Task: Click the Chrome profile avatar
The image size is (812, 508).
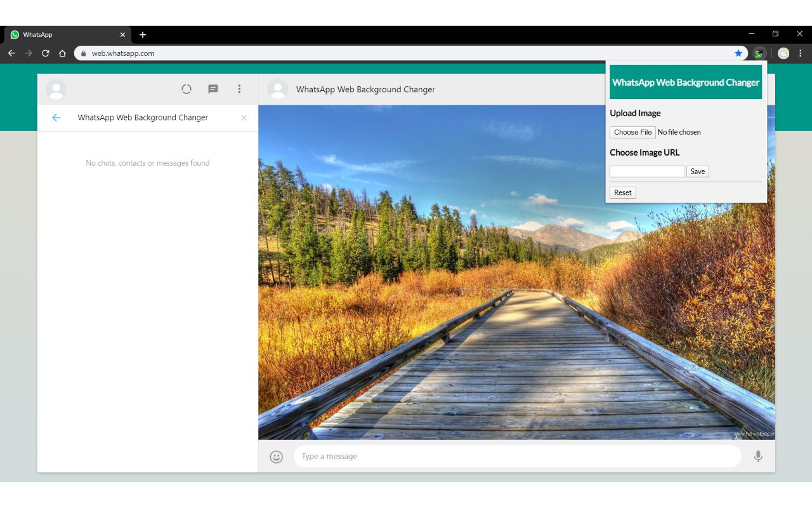Action: click(x=783, y=53)
